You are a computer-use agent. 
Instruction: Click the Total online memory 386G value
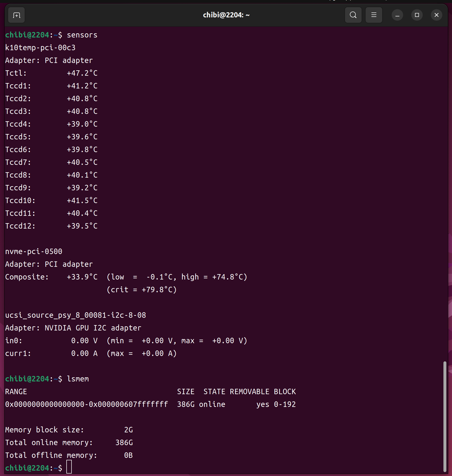[x=124, y=443]
